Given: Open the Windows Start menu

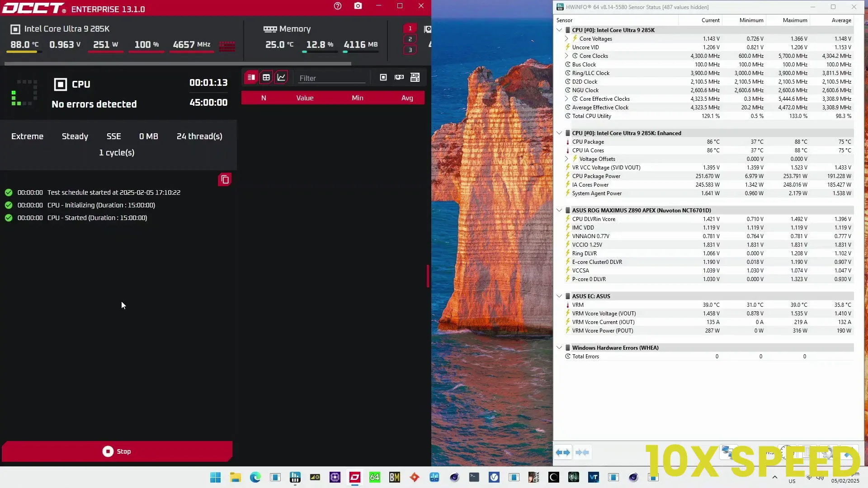Looking at the screenshot, I should click(215, 477).
